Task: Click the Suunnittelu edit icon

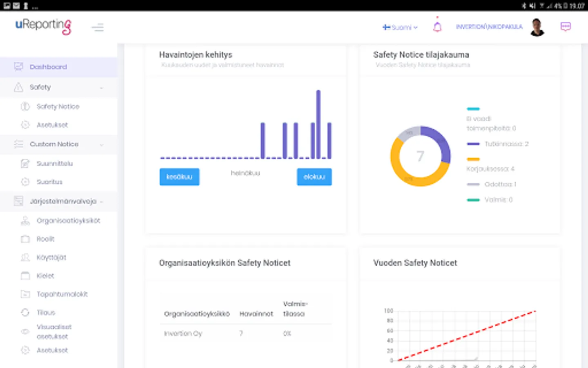Action: 25,164
